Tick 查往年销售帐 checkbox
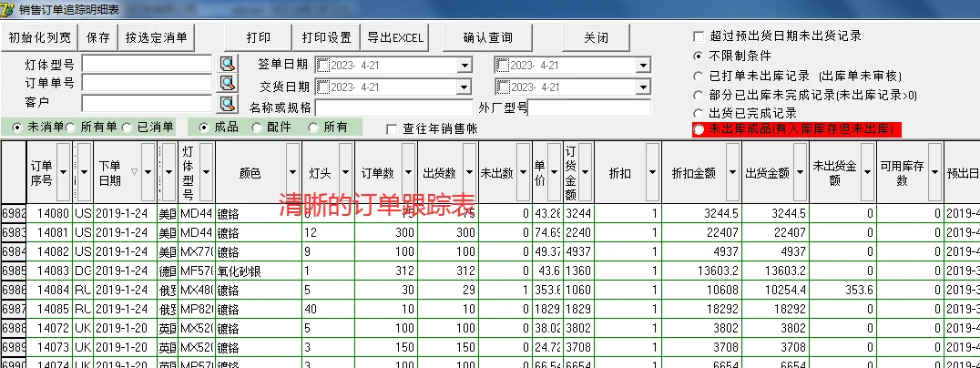Viewport: 980px width, 368px height. [392, 129]
